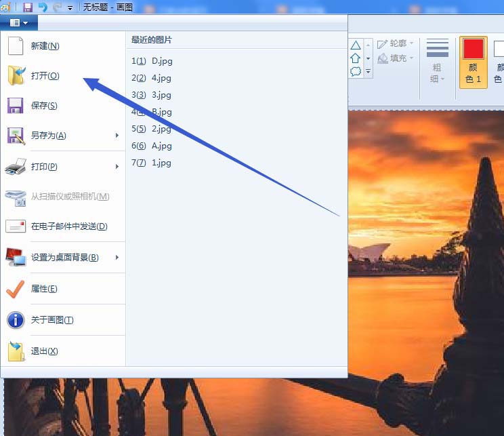
Task: Open the outline (轮廓) dropdown
Action: point(396,43)
